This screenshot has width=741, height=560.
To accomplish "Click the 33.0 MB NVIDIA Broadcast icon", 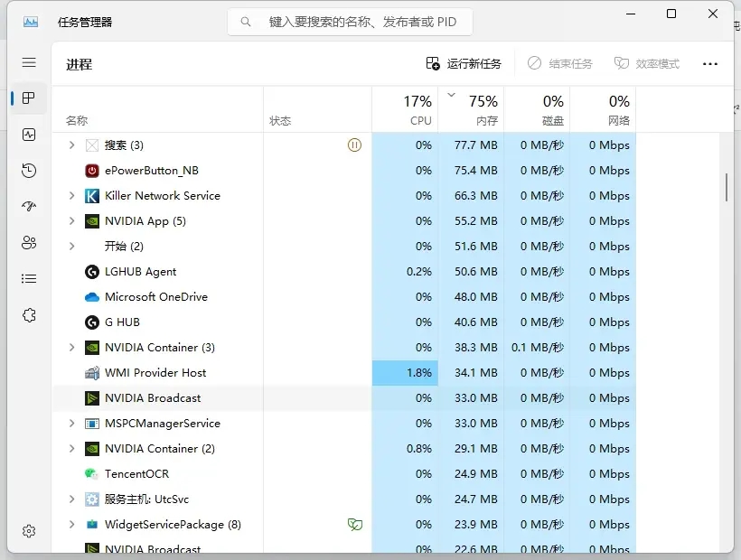I will coord(91,398).
